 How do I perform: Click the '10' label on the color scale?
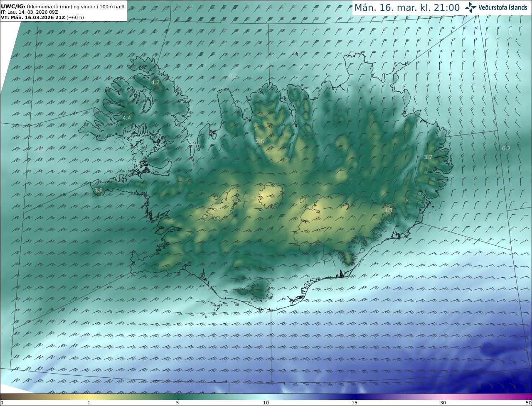(266, 403)
